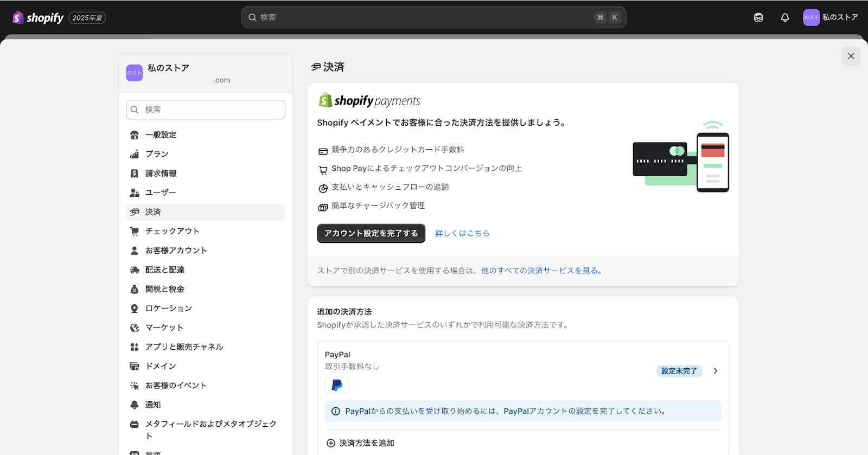This screenshot has height=455, width=868.
Task: Click the info icon in PayPal notice
Action: (336, 411)
